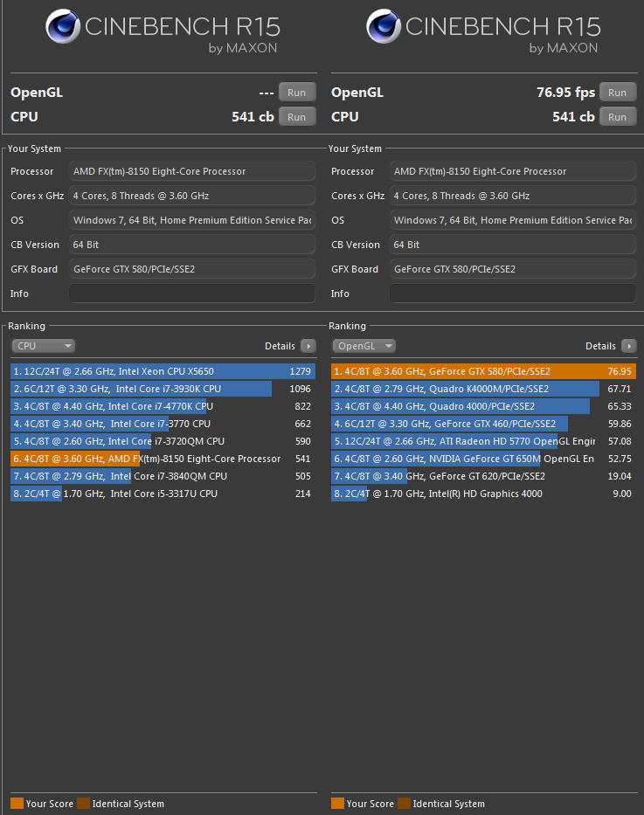Run the OpenGL test in left window
644x815 pixels.
(297, 93)
